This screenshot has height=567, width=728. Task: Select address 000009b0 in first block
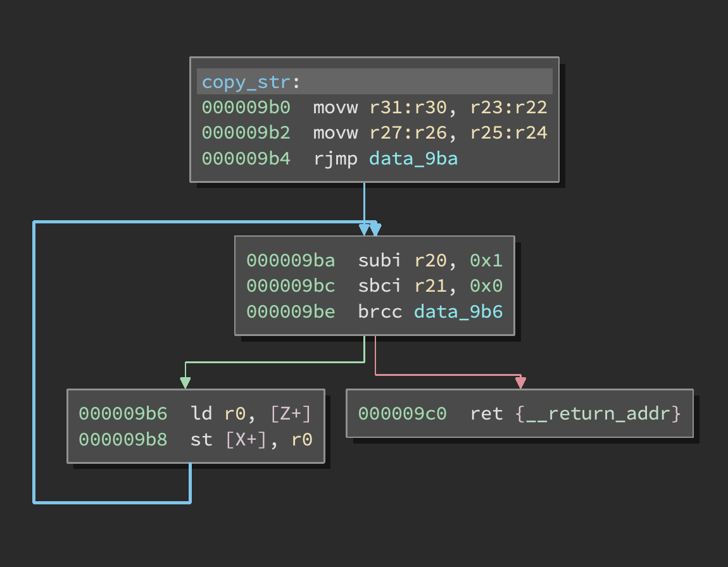[246, 107]
